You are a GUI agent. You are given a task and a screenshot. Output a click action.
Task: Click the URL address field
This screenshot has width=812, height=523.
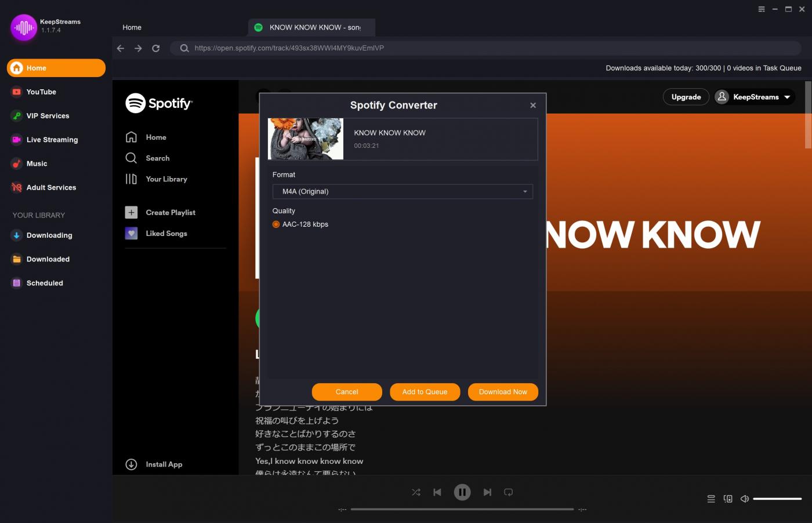(x=486, y=48)
